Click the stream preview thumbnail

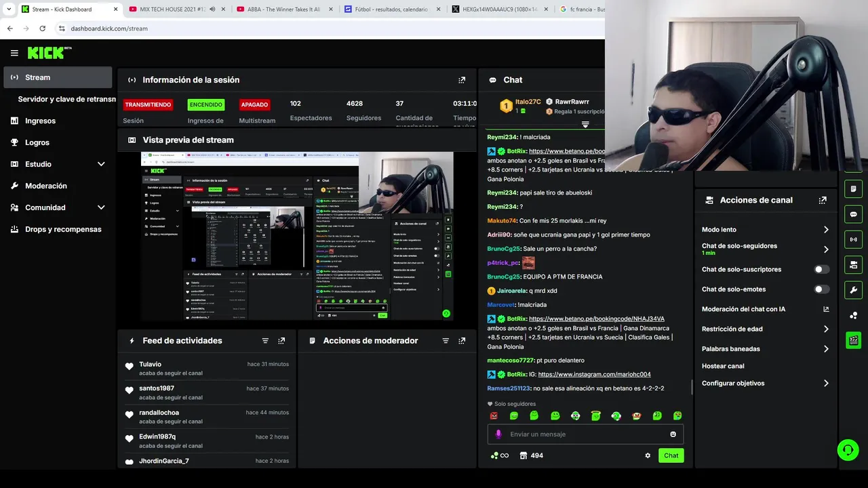(x=297, y=235)
